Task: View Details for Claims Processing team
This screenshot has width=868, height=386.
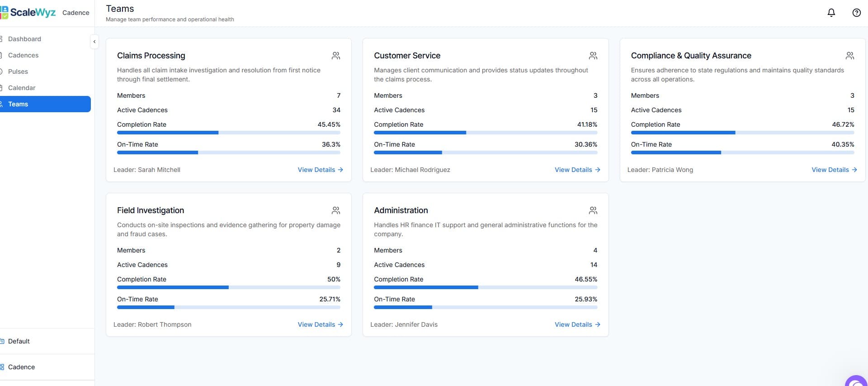Action: pyautogui.click(x=320, y=170)
